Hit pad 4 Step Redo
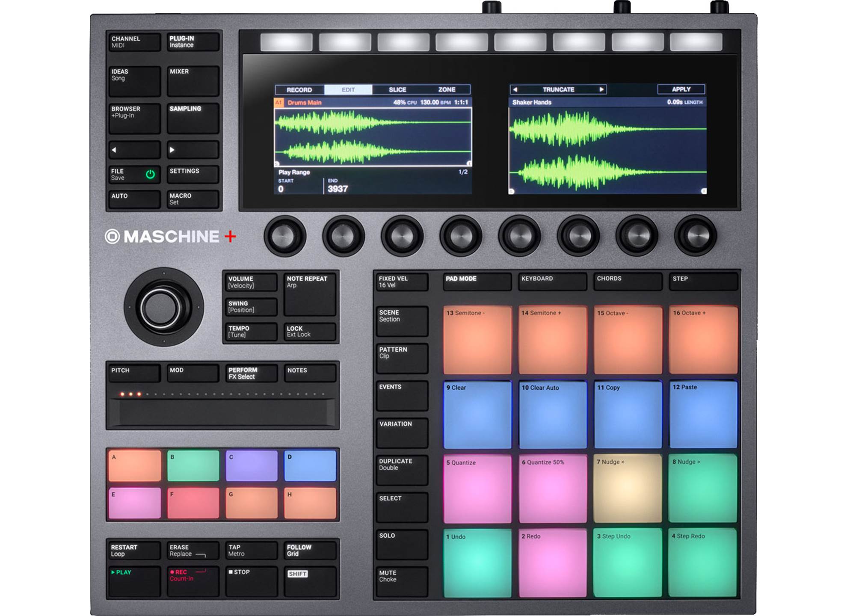Viewport: 847px width, 616px height. point(703,563)
